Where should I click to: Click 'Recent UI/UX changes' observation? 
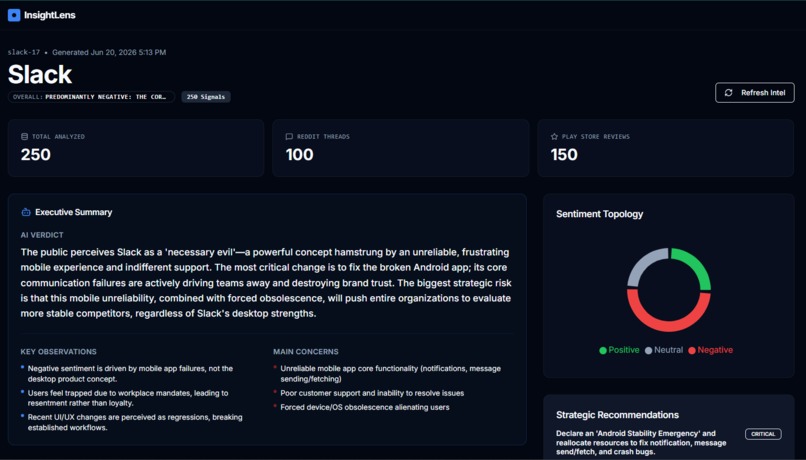tap(135, 422)
